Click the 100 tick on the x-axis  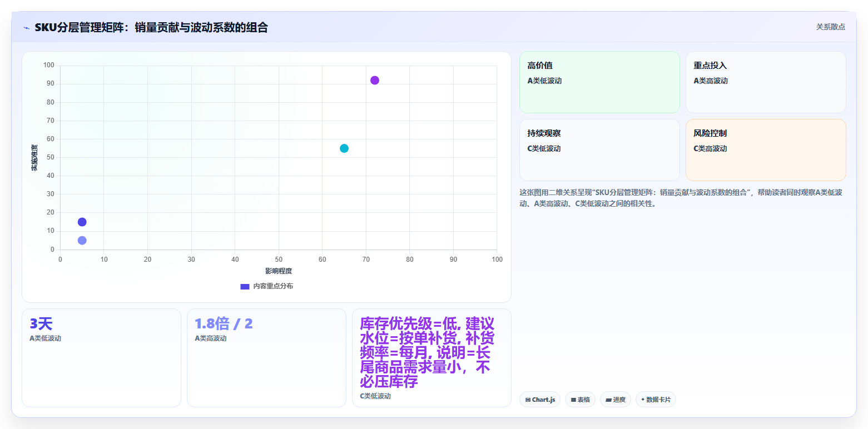point(497,260)
